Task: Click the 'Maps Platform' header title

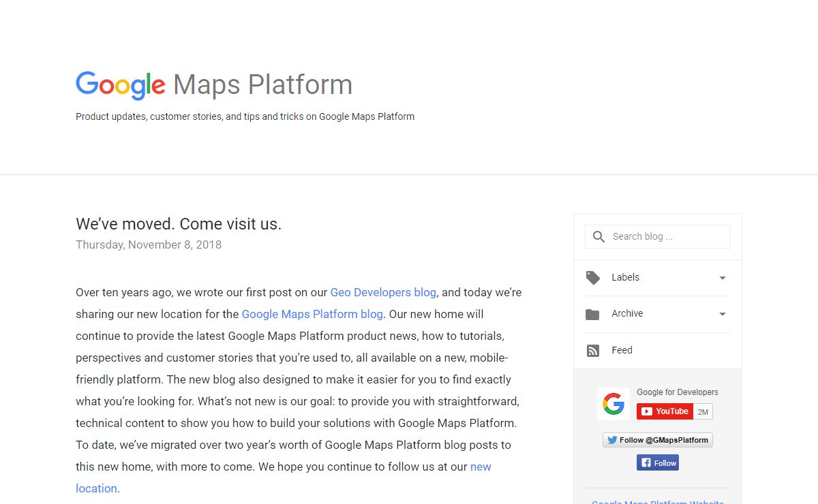Action: click(263, 85)
